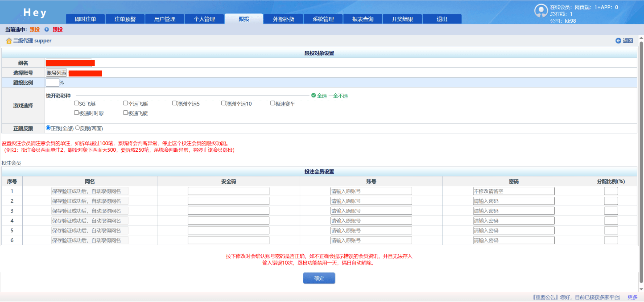Switch to the 报表查询 tab
Screen dimensions: 644x302
[363, 19]
